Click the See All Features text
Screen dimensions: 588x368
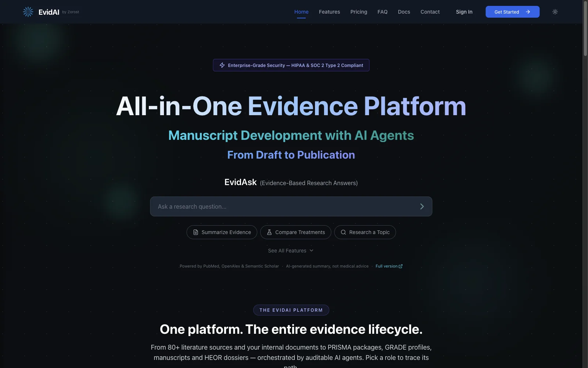point(287,251)
